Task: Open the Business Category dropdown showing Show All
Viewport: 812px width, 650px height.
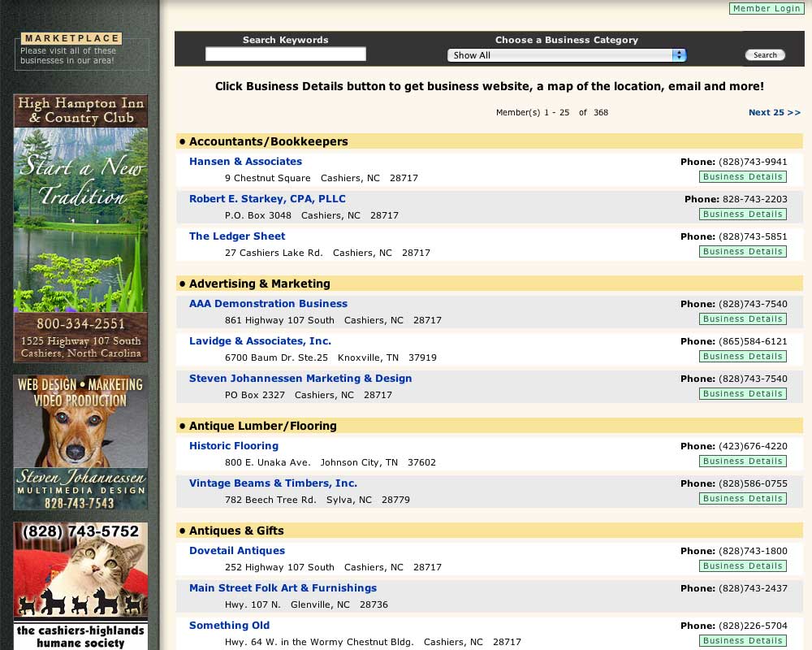Action: click(567, 55)
